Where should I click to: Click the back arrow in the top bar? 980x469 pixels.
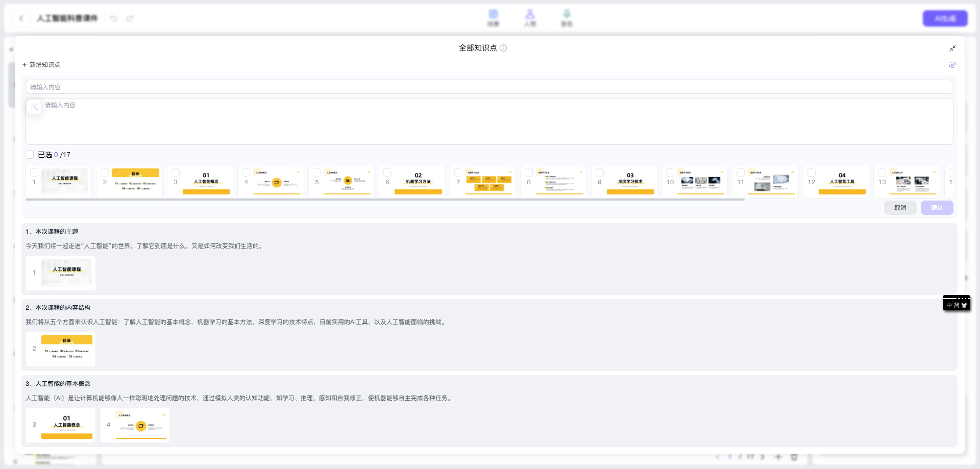coord(21,18)
